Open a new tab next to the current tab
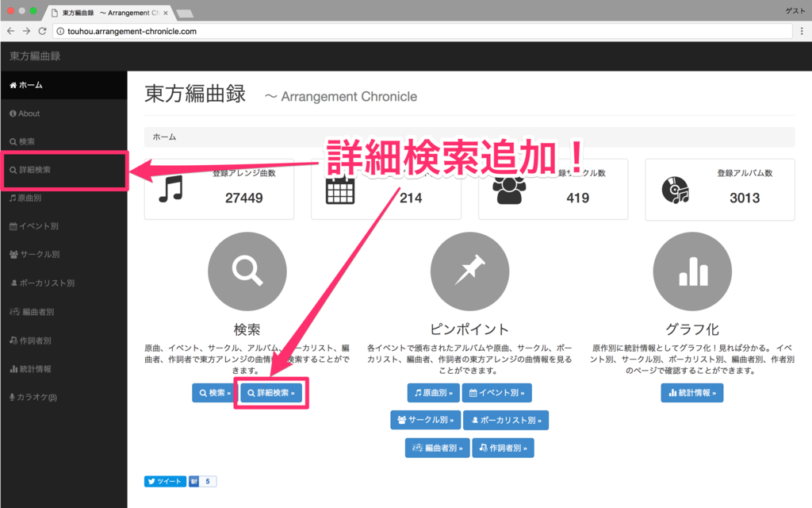This screenshot has width=812, height=508. click(x=185, y=13)
